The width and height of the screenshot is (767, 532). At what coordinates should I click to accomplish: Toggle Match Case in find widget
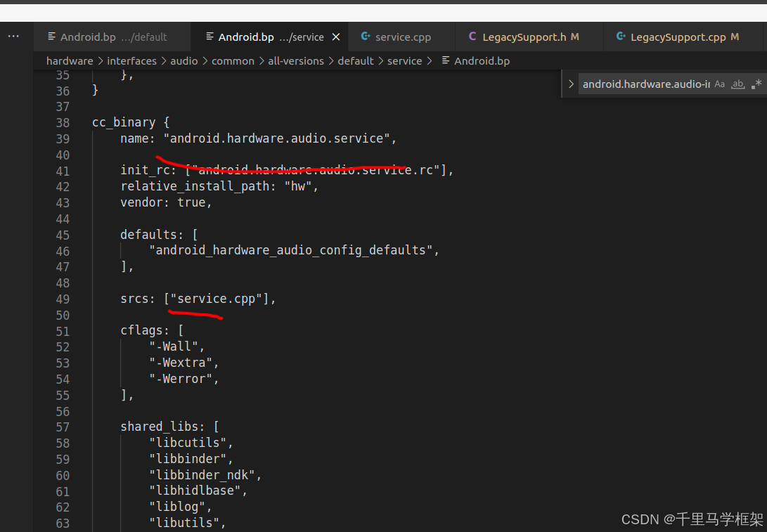[719, 84]
